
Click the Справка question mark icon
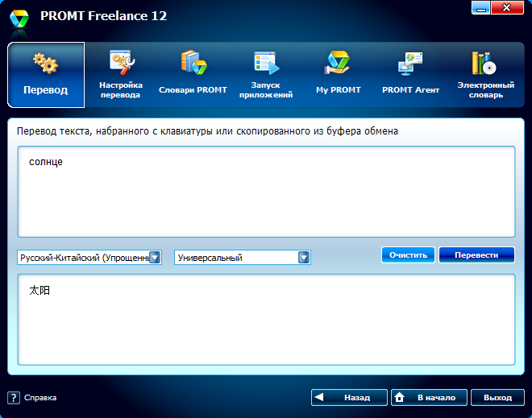click(14, 397)
